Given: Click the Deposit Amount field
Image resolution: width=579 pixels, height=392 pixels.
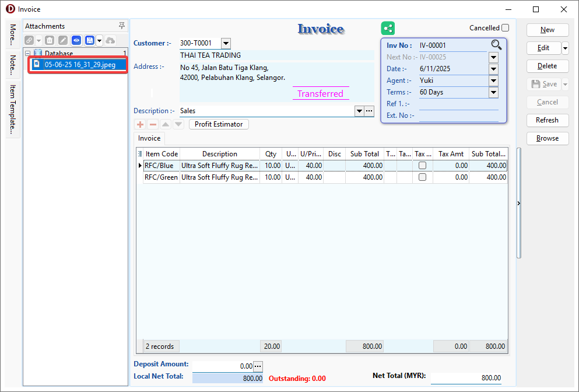Looking at the screenshot, I should 223,366.
